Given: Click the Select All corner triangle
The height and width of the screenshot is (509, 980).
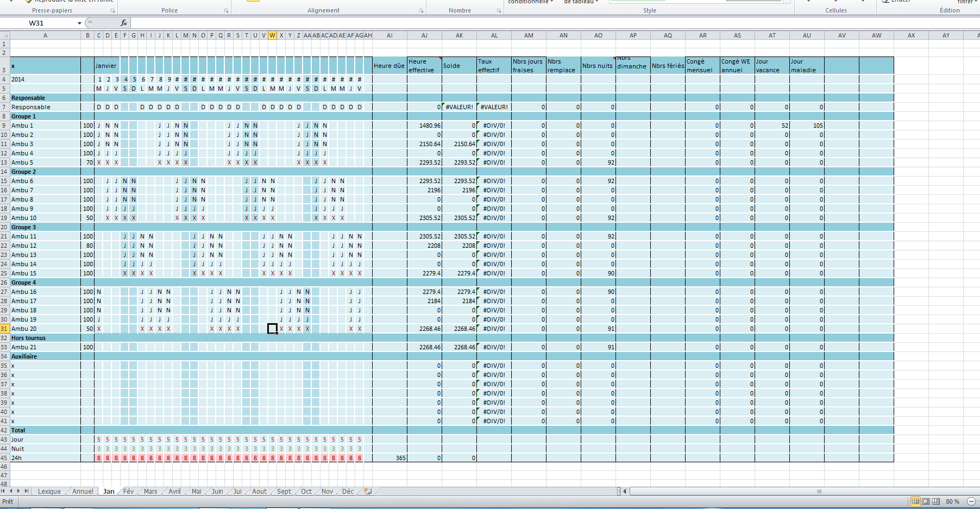Looking at the screenshot, I should point(5,35).
